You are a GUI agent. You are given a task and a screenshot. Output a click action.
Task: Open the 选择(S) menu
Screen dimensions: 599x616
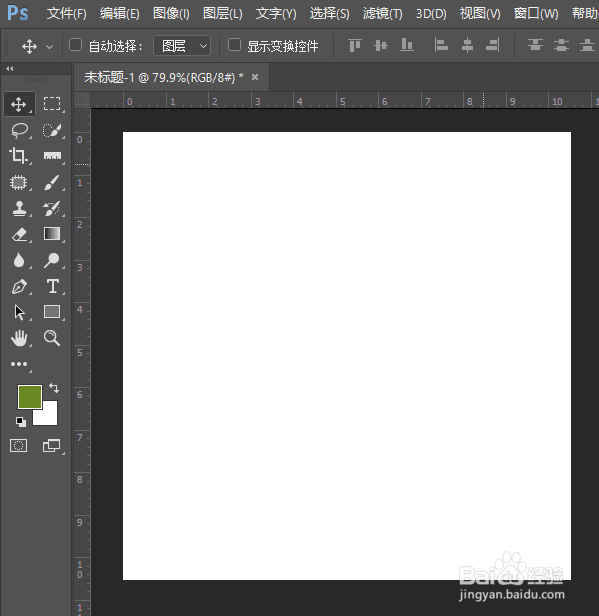click(330, 14)
